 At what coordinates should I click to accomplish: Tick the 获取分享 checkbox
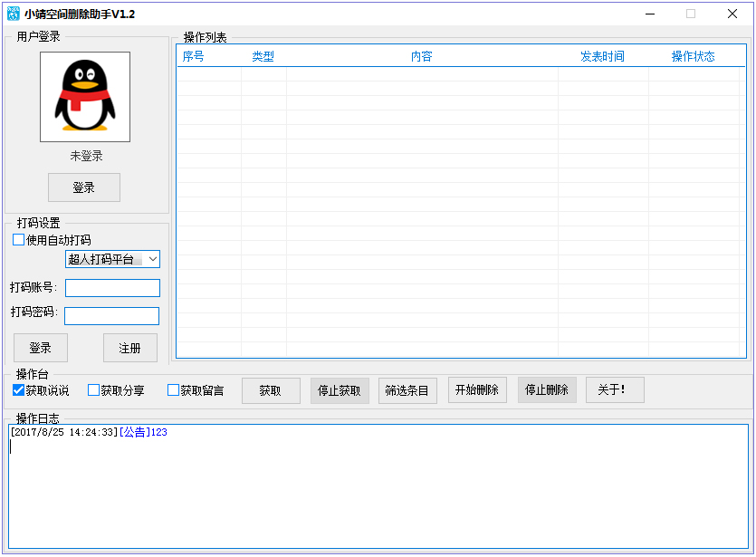click(93, 390)
